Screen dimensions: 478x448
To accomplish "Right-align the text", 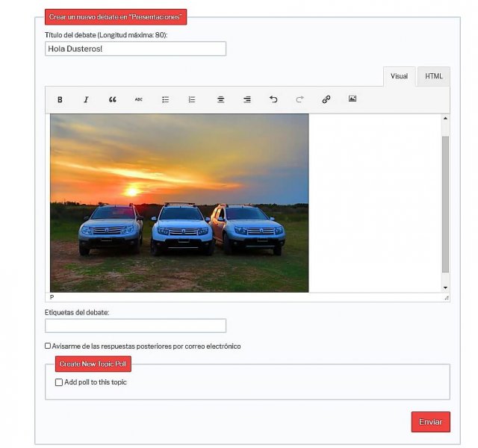I will click(247, 99).
